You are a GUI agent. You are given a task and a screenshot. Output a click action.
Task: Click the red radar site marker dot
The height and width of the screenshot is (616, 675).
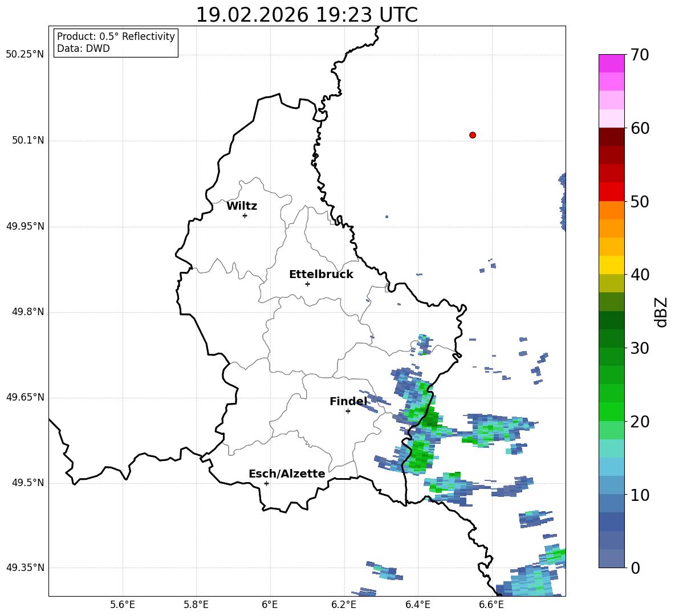473,135
